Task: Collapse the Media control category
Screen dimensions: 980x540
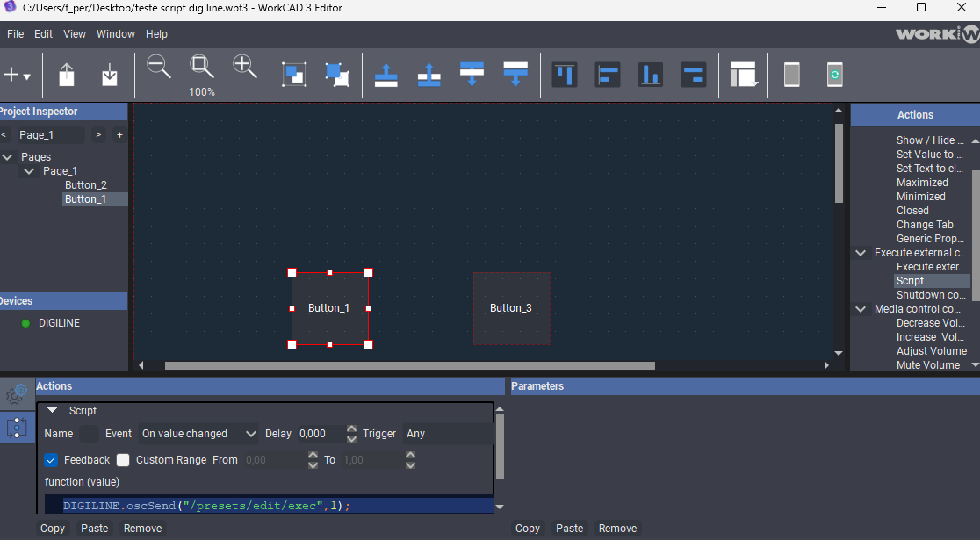Action: click(861, 309)
